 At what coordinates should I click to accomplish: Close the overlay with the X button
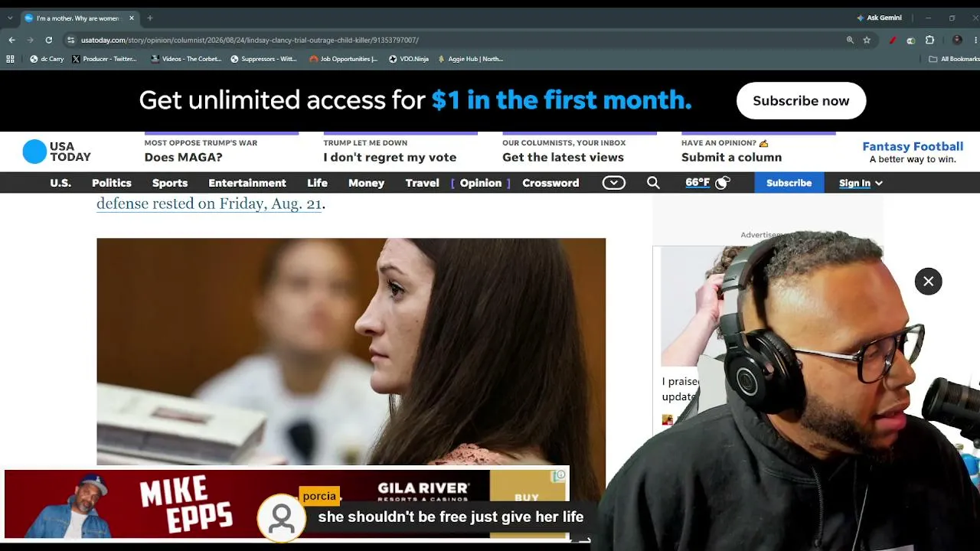[x=928, y=282]
